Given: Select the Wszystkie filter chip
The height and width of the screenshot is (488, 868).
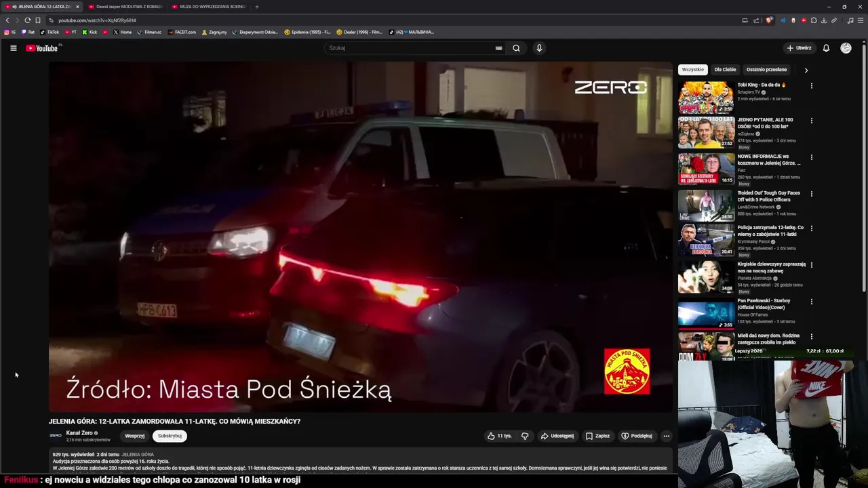Looking at the screenshot, I should click(x=692, y=69).
